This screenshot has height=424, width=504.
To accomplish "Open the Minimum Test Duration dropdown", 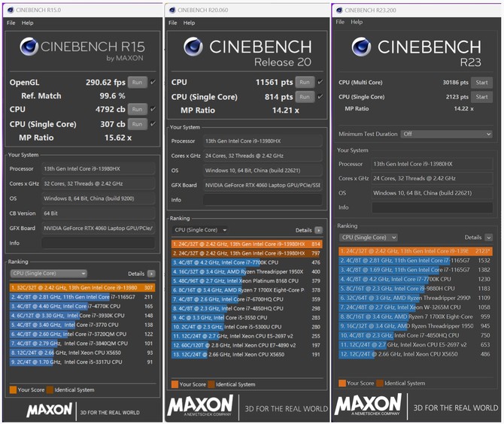I will click(447, 134).
